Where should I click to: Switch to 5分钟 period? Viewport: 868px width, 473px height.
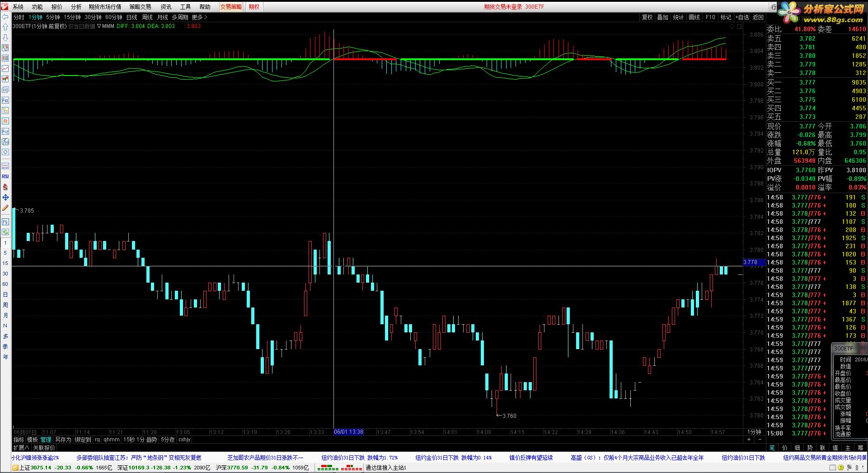point(53,17)
